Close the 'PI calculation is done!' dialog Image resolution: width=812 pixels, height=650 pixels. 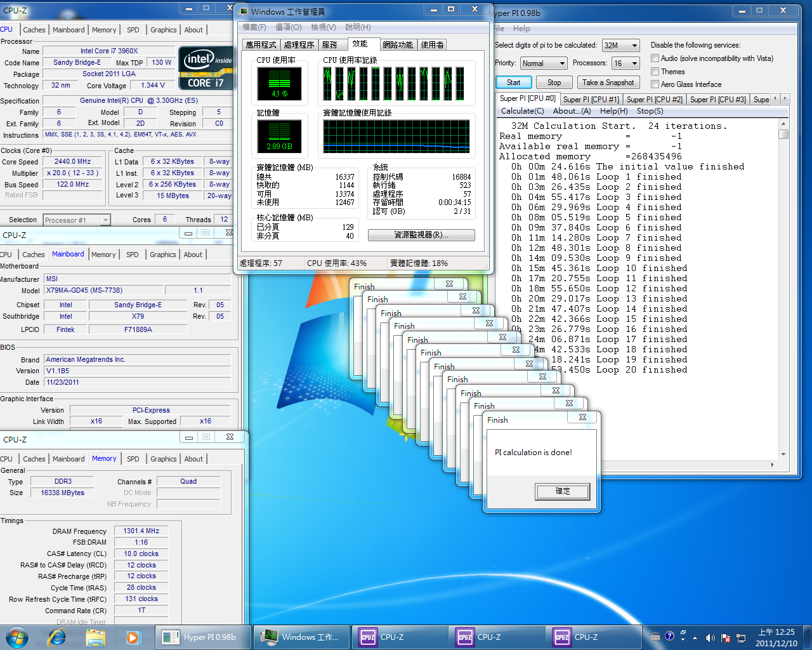[582, 417]
